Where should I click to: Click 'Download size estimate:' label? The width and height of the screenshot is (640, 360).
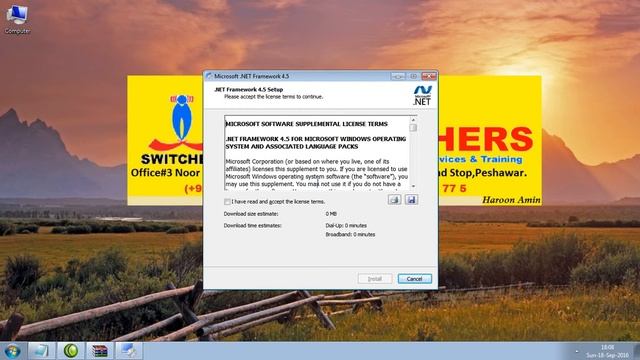click(251, 214)
